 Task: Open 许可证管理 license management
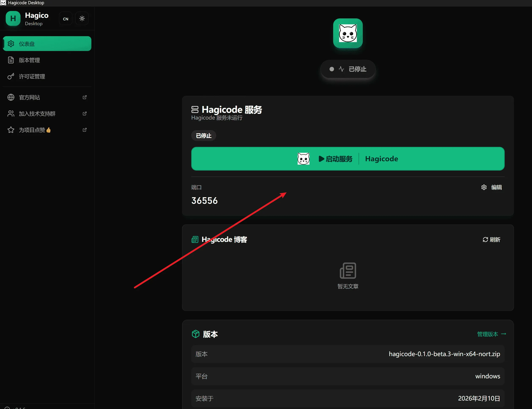point(32,76)
